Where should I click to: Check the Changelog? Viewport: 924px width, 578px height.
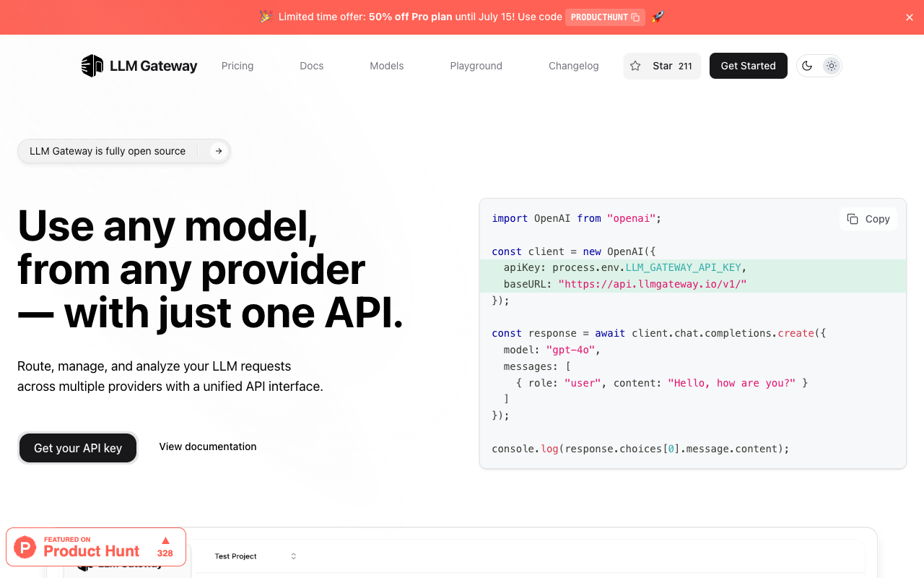click(x=573, y=66)
